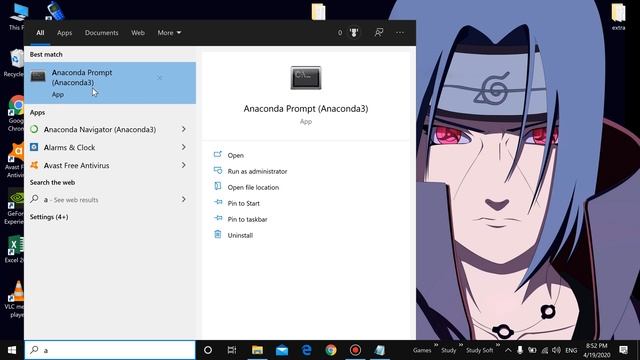Expand Avast Free Antivirus result chevron

click(184, 165)
